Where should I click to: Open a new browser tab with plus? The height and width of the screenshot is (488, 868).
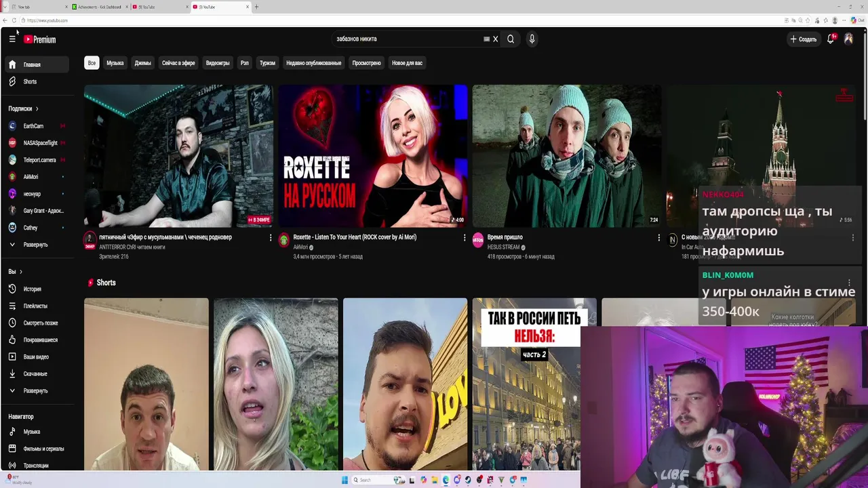coord(256,7)
